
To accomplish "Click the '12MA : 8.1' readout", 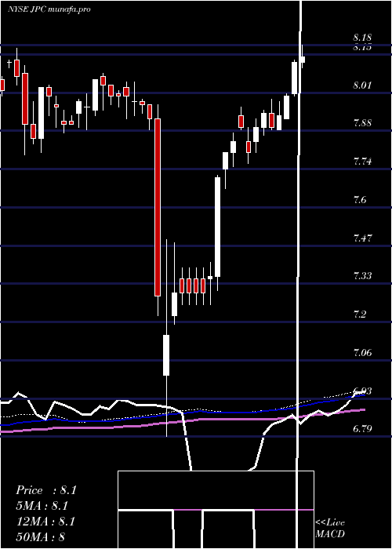I will [45, 522].
